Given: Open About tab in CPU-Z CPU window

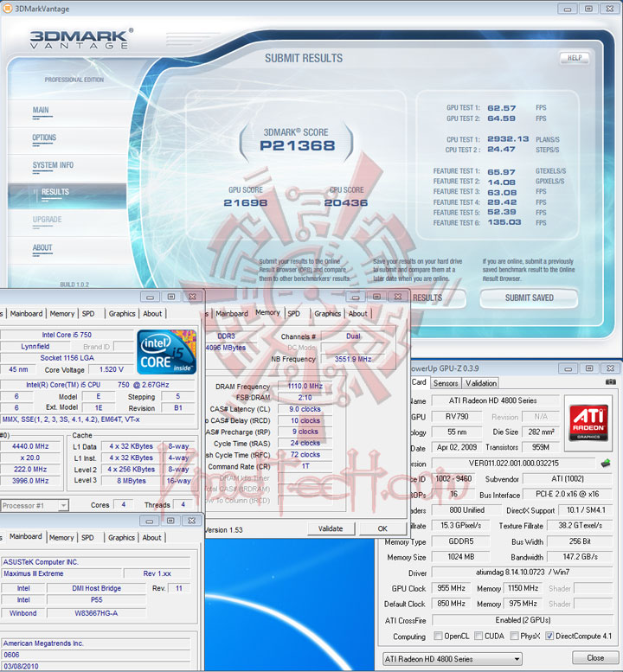Looking at the screenshot, I should pos(152,314).
